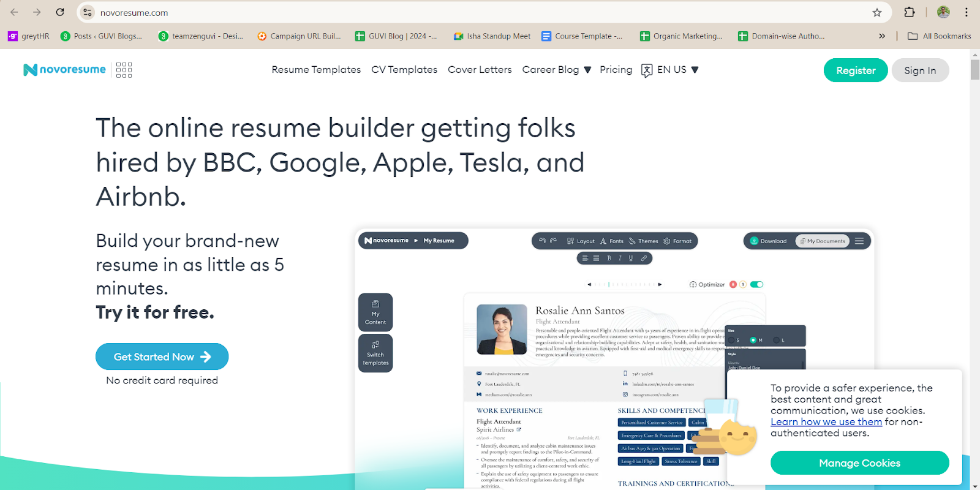Click the email envelope icon on the resume
The height and width of the screenshot is (490, 980).
pyautogui.click(x=479, y=373)
